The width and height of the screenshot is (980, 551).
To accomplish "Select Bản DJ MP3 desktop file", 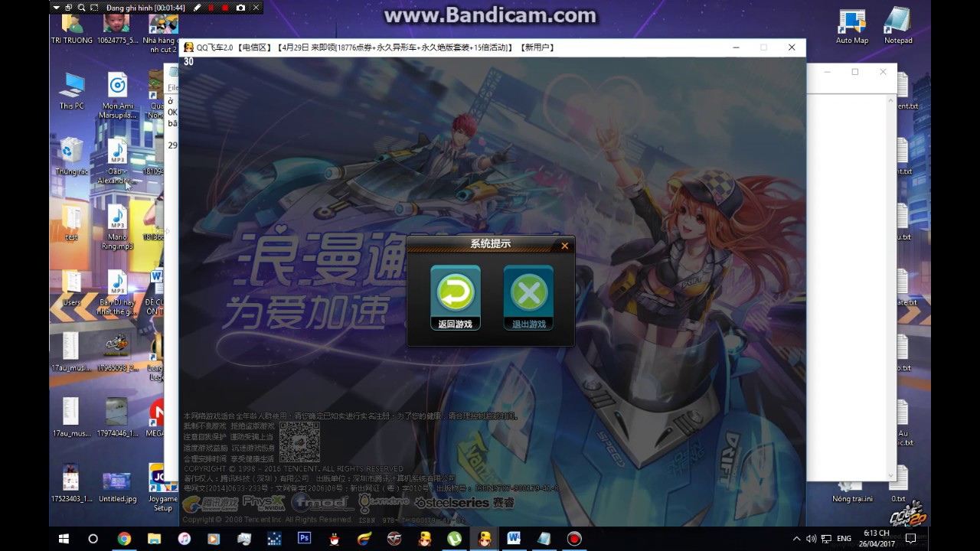I will 117,292.
